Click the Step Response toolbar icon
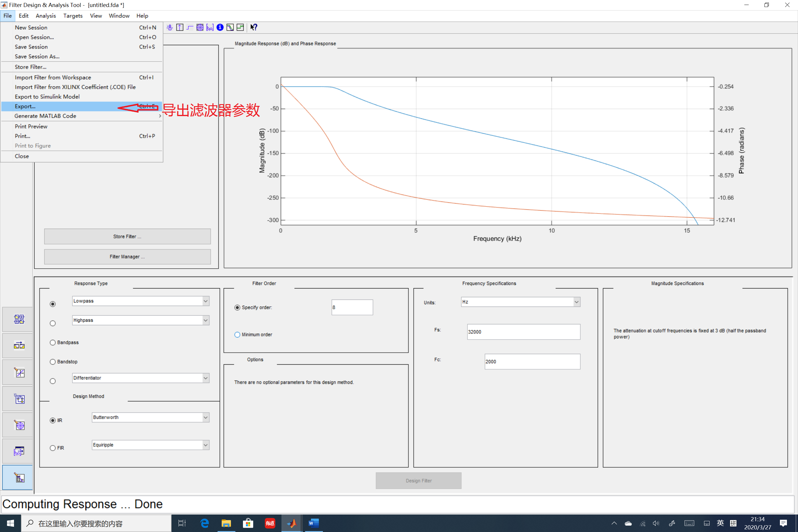 pos(190,27)
